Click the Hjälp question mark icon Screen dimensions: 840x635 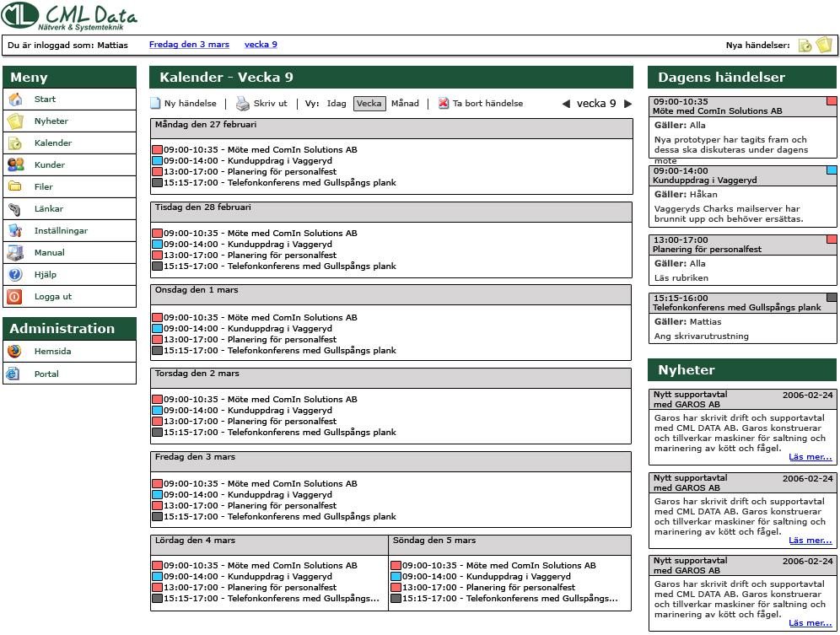pyautogui.click(x=15, y=274)
